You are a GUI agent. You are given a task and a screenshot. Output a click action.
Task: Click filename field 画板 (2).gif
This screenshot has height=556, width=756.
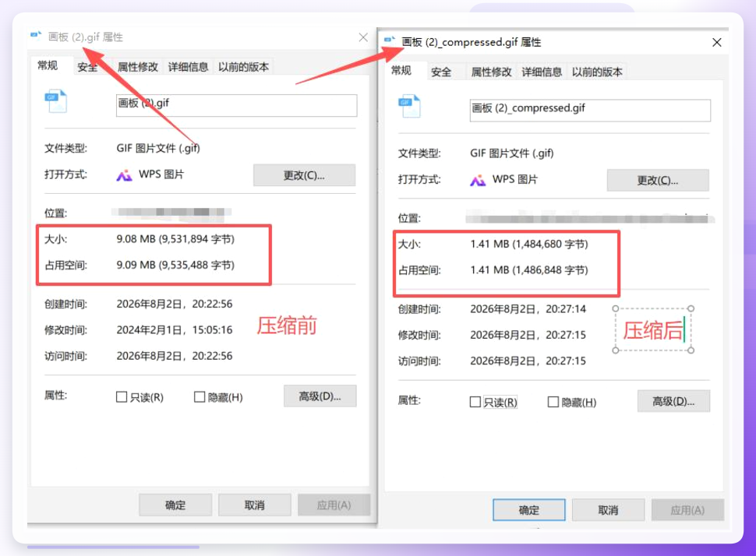[236, 105]
